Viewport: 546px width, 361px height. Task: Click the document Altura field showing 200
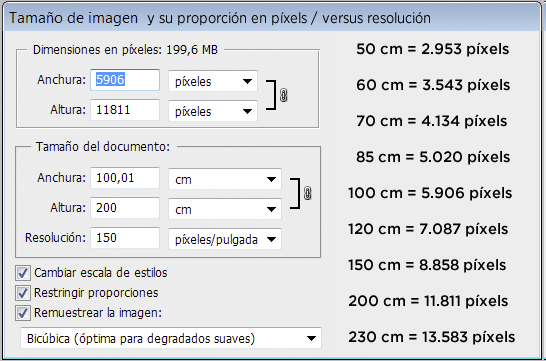point(125,208)
